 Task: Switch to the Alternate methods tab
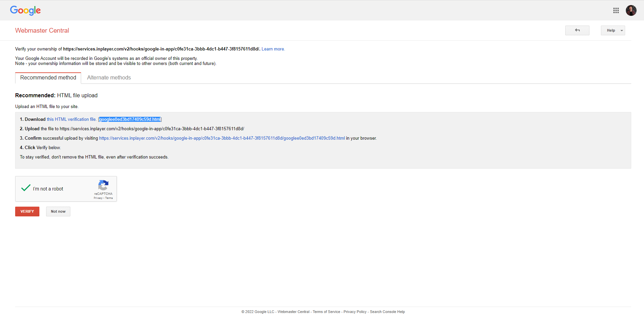(109, 78)
